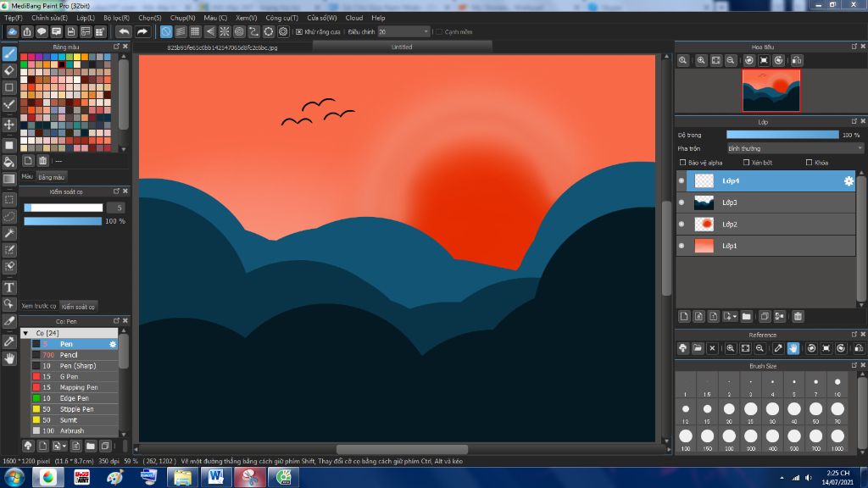
Task: Turn snap off with circle-slash icon
Action: 166,32
